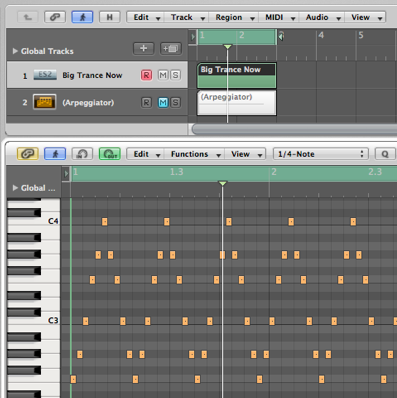Toggle Catch playhead in Arrange toolbar
397x398 pixels.
coord(82,17)
